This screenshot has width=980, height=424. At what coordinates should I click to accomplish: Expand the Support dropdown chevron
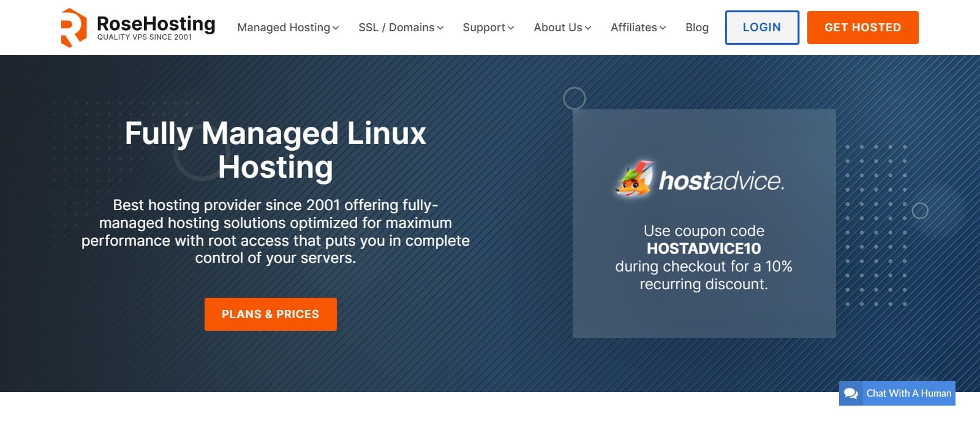tap(511, 28)
